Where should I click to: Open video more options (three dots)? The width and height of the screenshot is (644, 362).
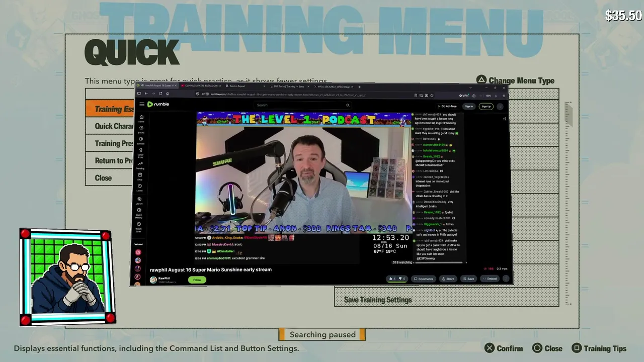point(506,279)
